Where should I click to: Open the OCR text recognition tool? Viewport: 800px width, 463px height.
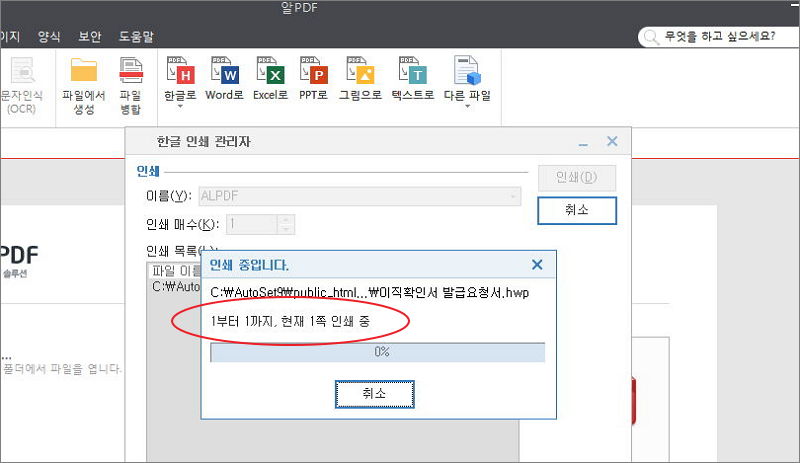point(22,85)
